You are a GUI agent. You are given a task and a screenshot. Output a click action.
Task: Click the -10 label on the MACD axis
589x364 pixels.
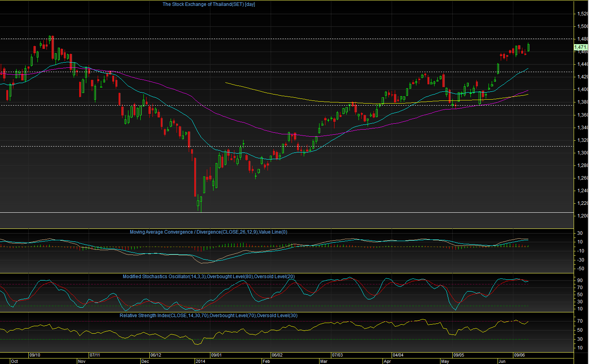[580, 251]
